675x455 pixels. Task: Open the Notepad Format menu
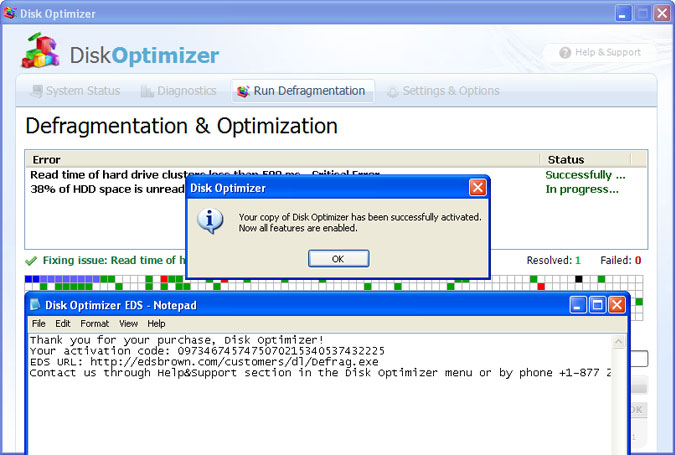pyautogui.click(x=95, y=324)
